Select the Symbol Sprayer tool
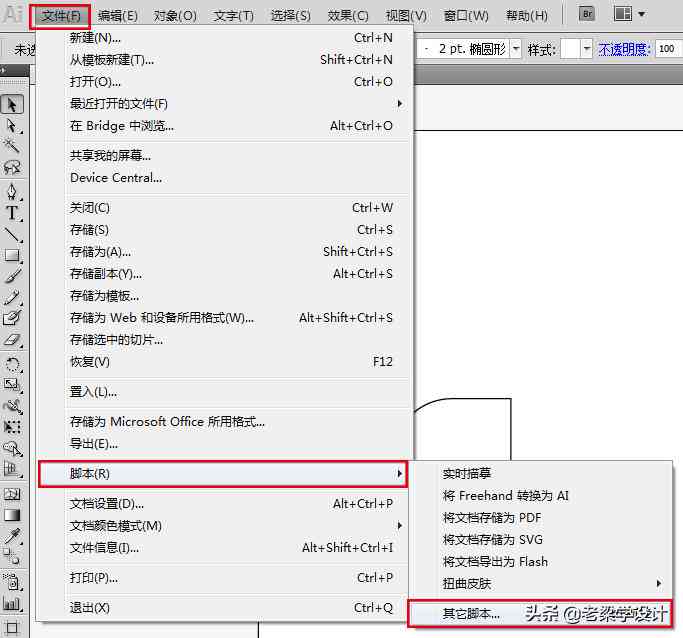683x638 pixels. [x=12, y=582]
